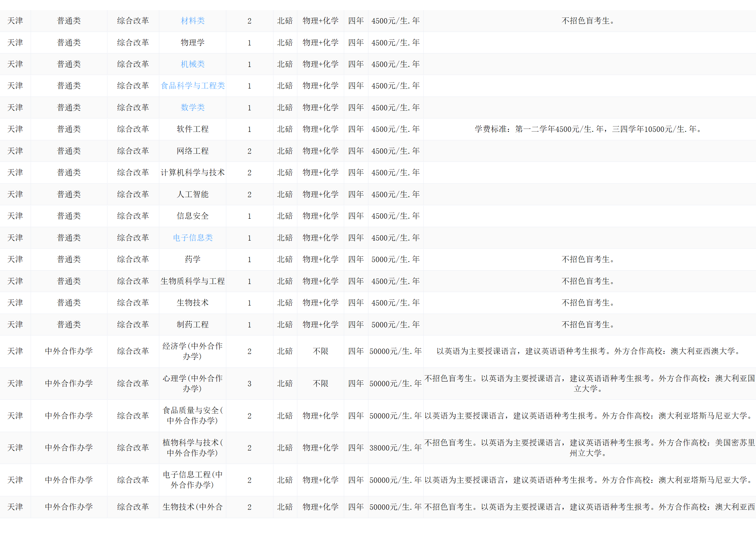Viewport: 756px width, 534px height.
Task: Select the 电子信息工程(中外合作办学) cell
Action: point(193,480)
